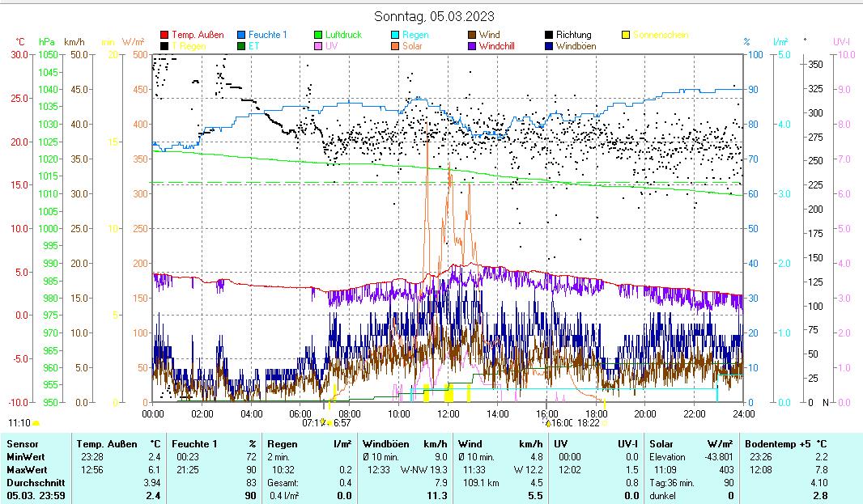This screenshot has width=863, height=504.
Task: Click the Sensor header in the data table
Action: click(x=22, y=443)
